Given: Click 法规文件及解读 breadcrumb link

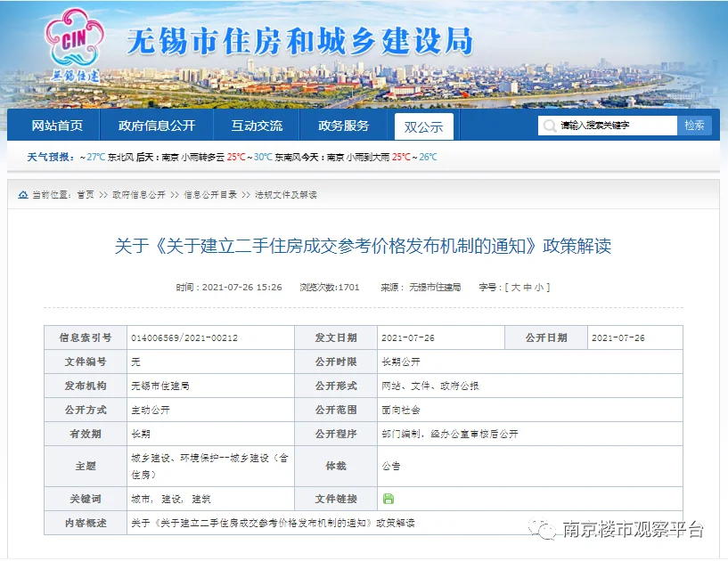Looking at the screenshot, I should point(285,194).
